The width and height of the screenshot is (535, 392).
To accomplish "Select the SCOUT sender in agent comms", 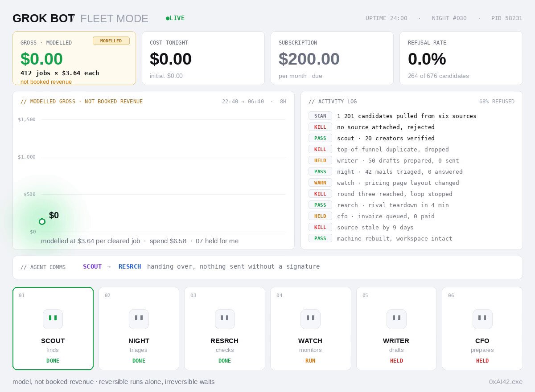I will coord(92,266).
